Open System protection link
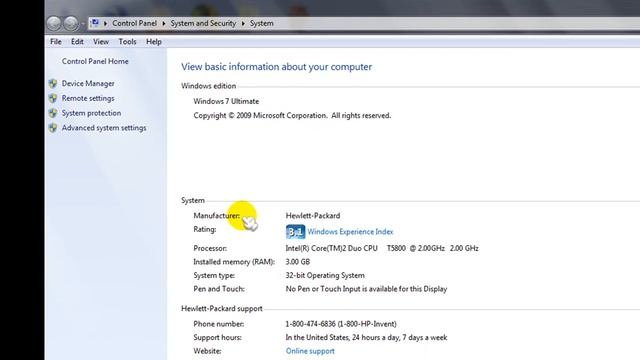Image resolution: width=640 pixels, height=360 pixels. [x=91, y=113]
